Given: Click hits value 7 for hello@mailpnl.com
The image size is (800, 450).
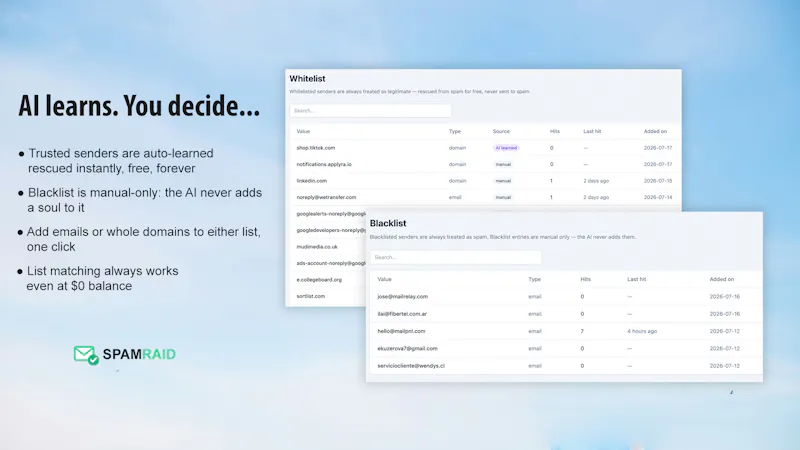Looking at the screenshot, I should coord(582,331).
